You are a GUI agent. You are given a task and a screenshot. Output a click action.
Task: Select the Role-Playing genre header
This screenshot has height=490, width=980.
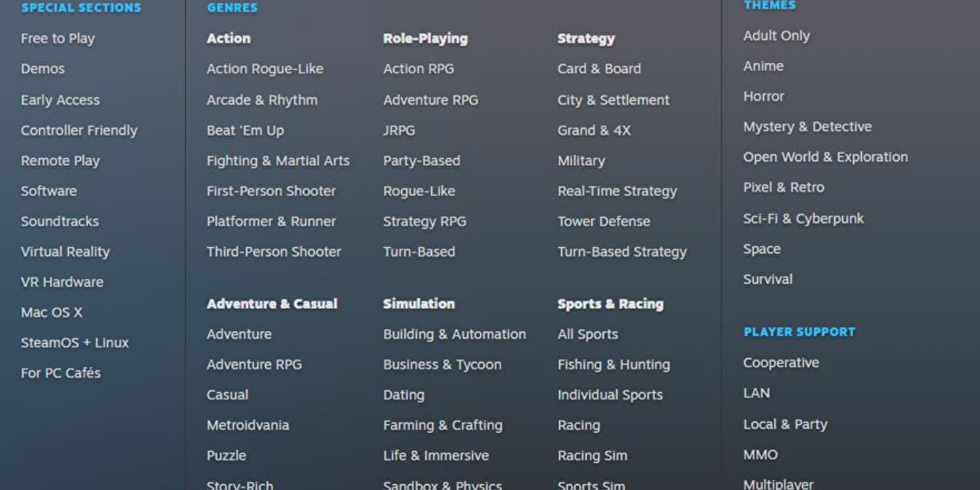click(425, 38)
